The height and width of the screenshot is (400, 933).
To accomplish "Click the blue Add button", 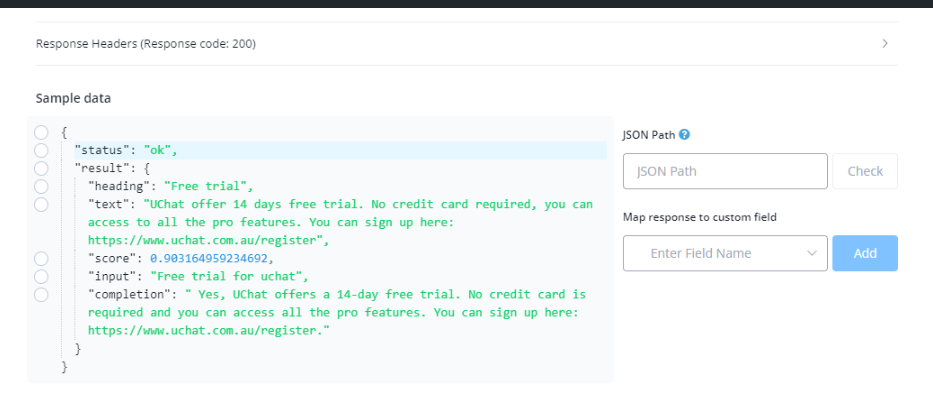I will (x=864, y=253).
